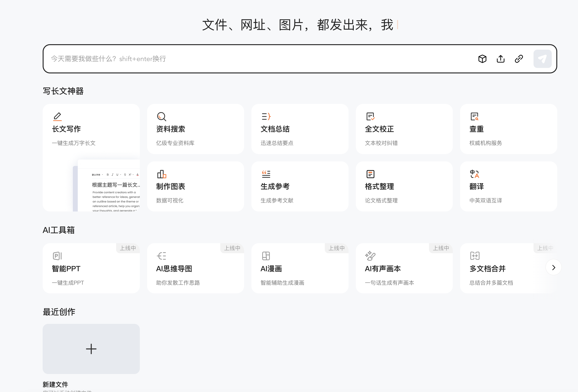Click the 上线中 badge on 智能PPT card
578x392 pixels.
(x=128, y=248)
